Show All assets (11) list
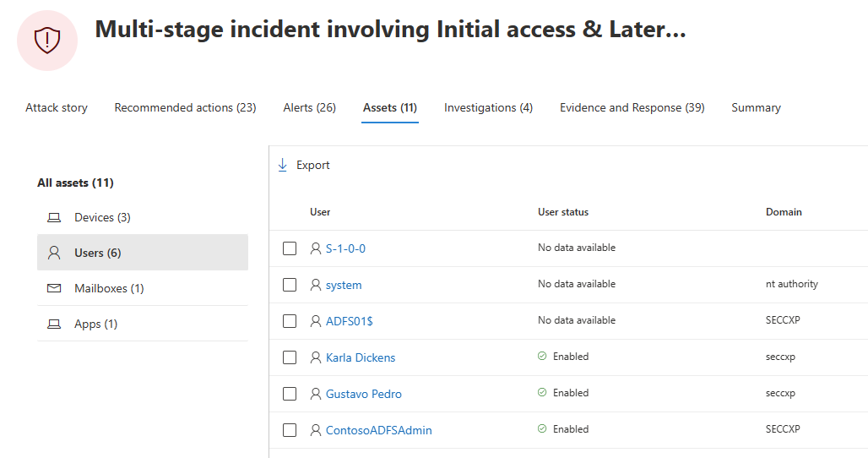 click(75, 183)
